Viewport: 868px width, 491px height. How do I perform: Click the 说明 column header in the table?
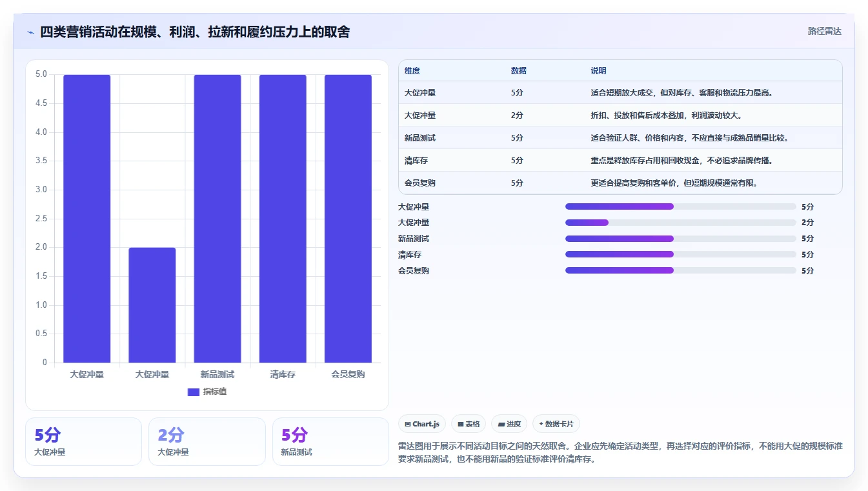(x=598, y=71)
